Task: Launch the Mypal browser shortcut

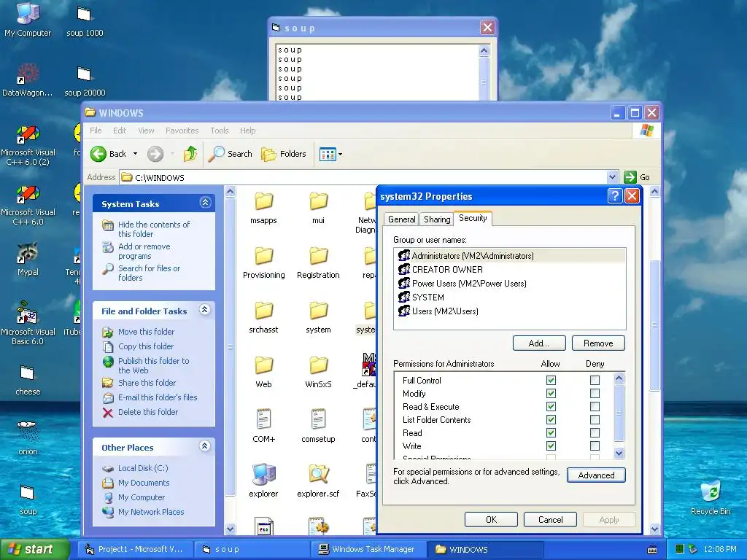Action: 28,260
